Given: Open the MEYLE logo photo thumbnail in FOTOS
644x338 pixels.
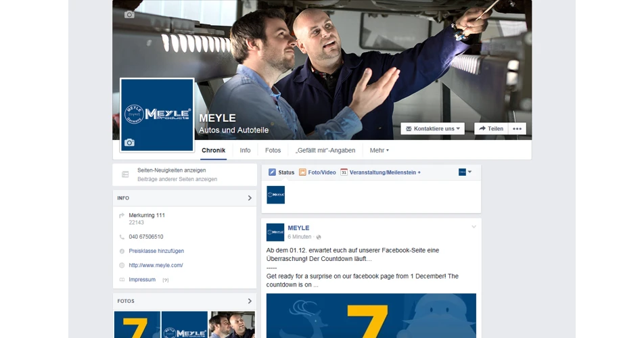Looking at the screenshot, I should (185, 324).
